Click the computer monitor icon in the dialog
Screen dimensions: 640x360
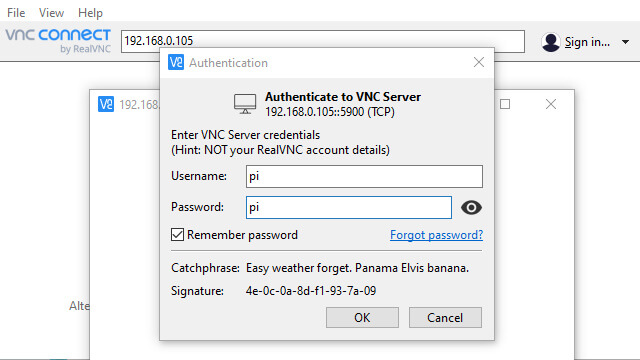(x=245, y=104)
